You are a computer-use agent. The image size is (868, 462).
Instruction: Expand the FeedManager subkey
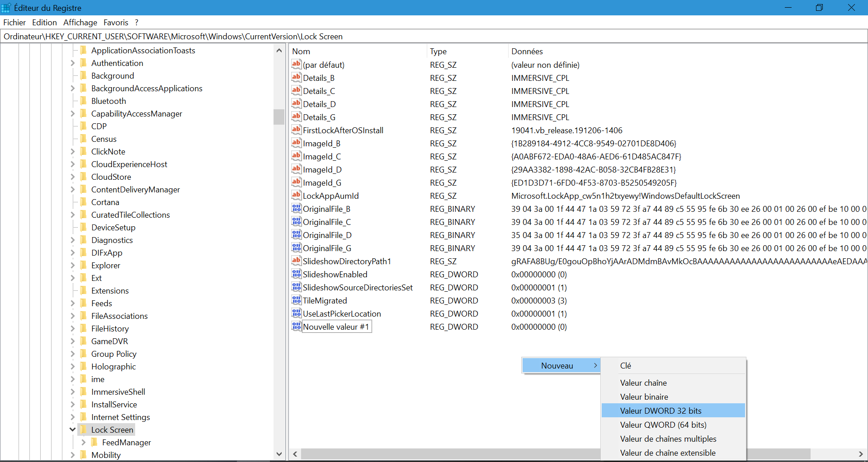[x=83, y=443]
